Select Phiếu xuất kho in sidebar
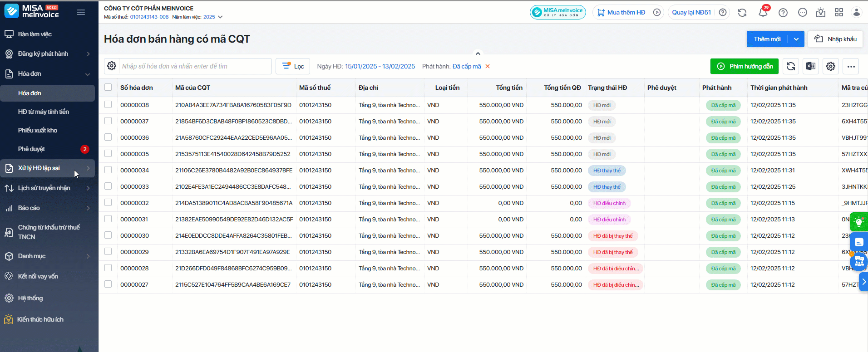The image size is (868, 352). point(38,130)
